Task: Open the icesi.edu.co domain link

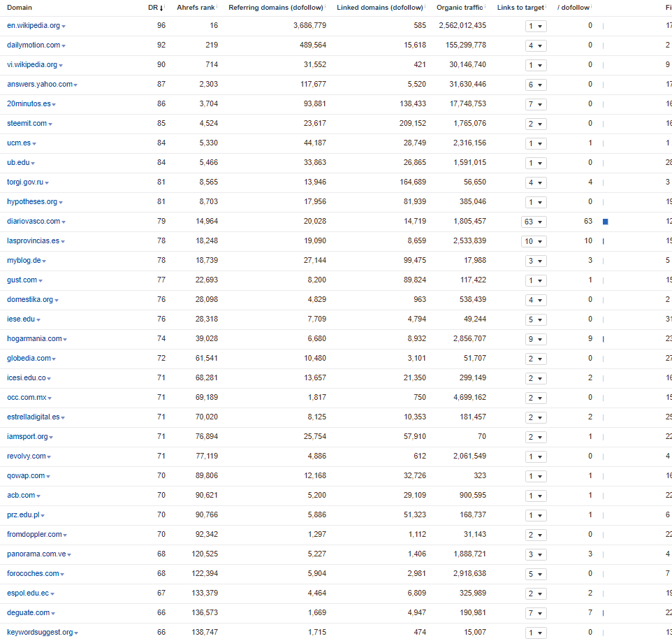Action: click(26, 378)
